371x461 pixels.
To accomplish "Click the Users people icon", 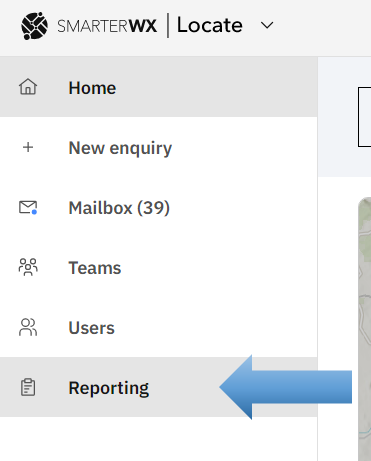I will [x=28, y=327].
